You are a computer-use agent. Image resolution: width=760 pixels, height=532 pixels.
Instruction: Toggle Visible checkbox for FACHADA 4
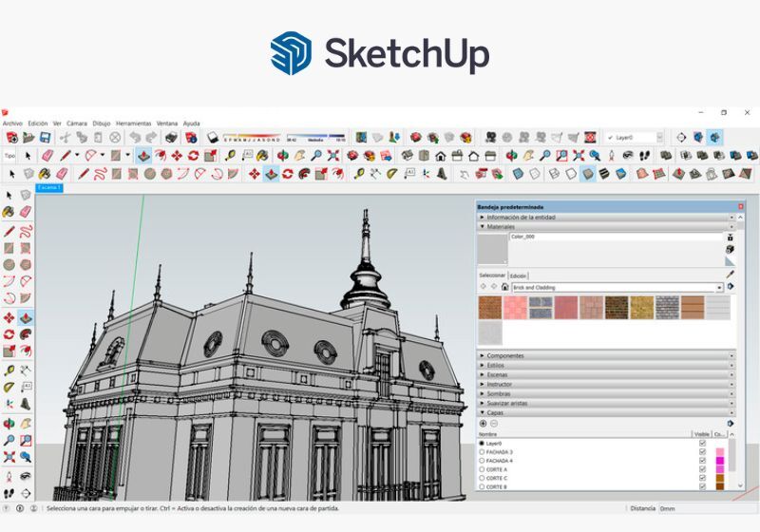[702, 461]
